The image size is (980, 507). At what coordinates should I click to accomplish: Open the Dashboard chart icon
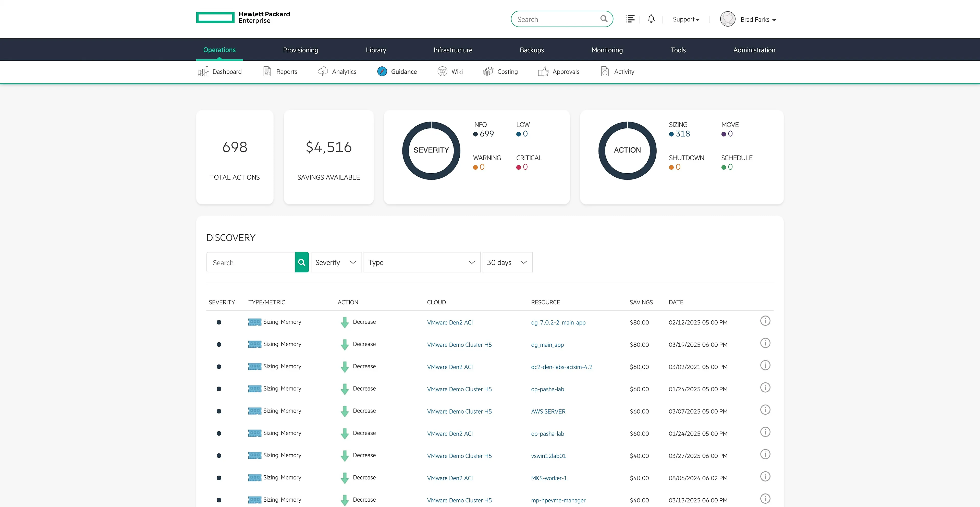click(203, 71)
